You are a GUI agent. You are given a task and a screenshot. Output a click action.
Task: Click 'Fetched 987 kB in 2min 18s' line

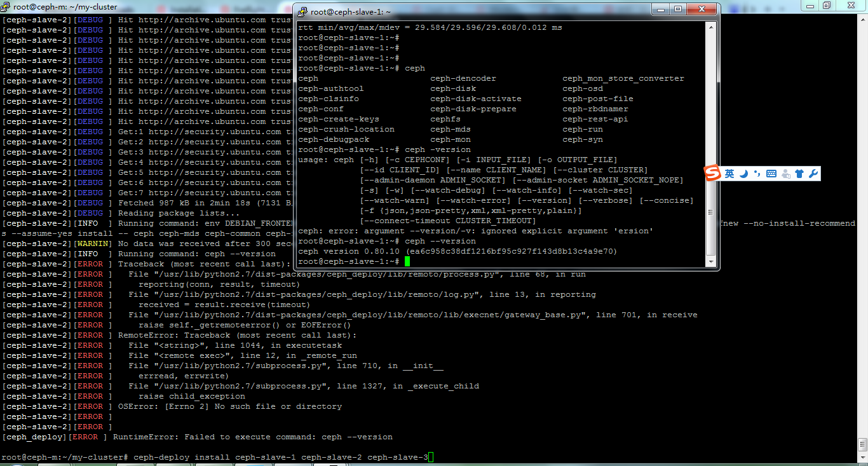pos(205,203)
